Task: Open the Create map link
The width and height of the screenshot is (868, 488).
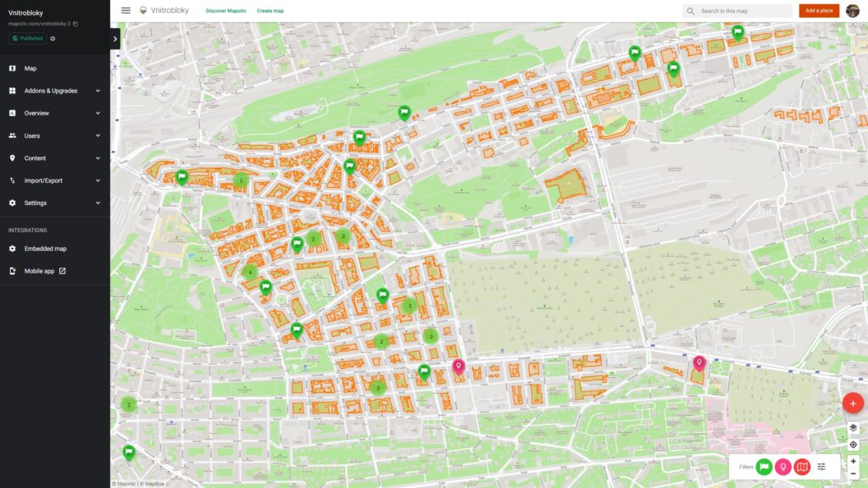Action: pyautogui.click(x=270, y=11)
